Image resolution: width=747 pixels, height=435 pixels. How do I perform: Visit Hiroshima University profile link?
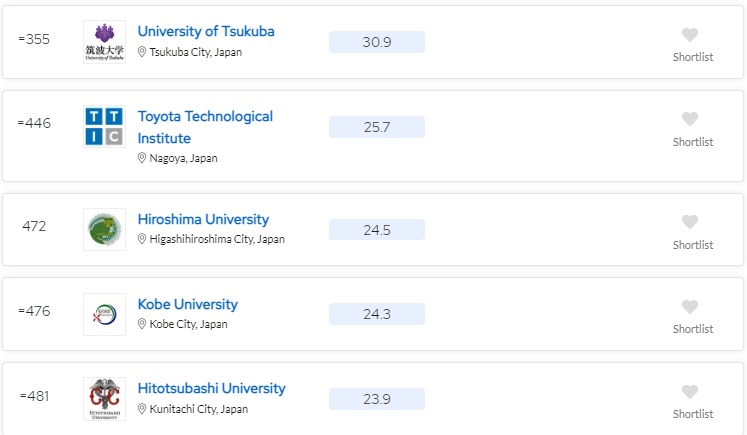tap(203, 219)
